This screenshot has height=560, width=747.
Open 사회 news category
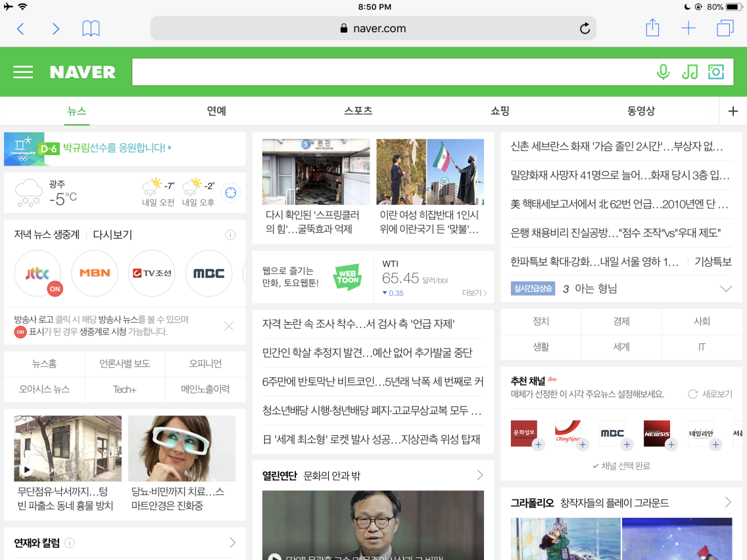coord(702,321)
